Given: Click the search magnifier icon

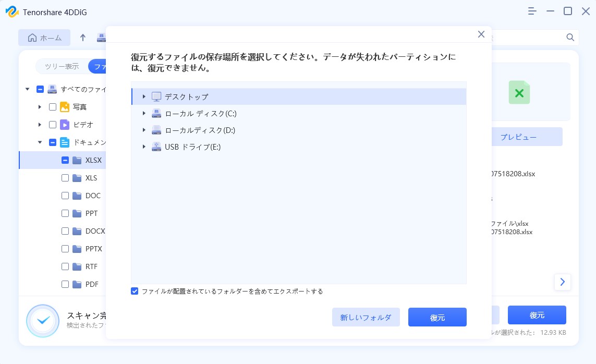Looking at the screenshot, I should (x=570, y=37).
